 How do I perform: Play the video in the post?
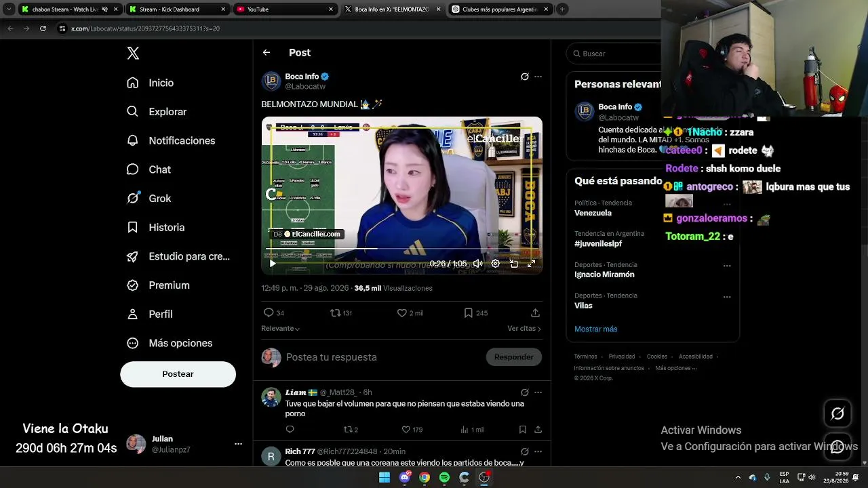[273, 264]
